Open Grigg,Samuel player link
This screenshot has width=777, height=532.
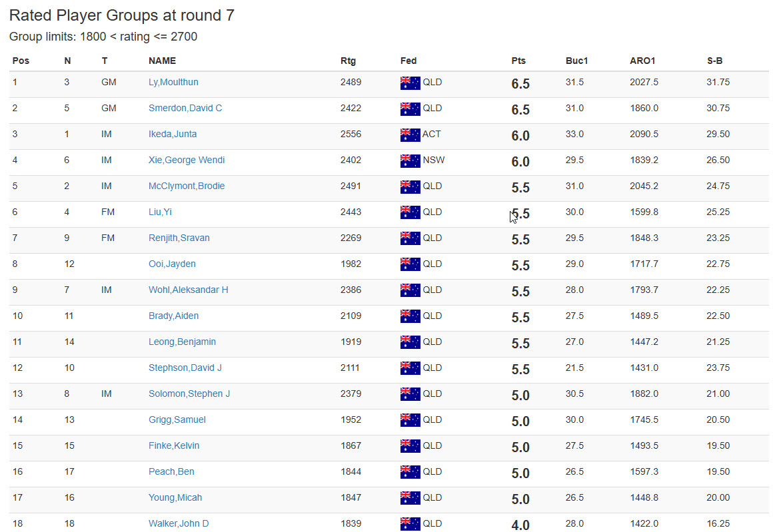click(x=177, y=420)
